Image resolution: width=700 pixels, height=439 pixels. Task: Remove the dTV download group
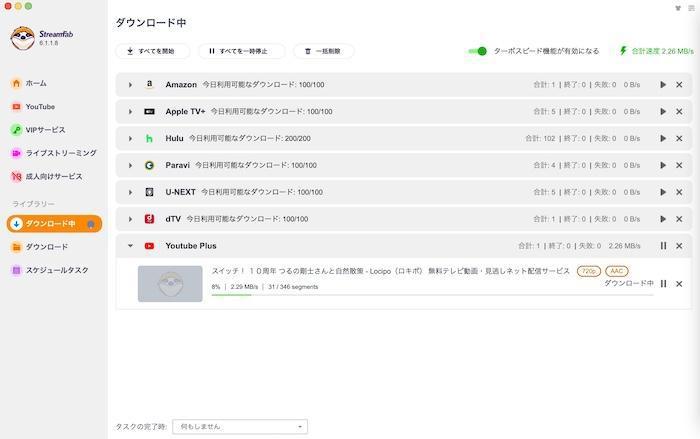tap(679, 219)
